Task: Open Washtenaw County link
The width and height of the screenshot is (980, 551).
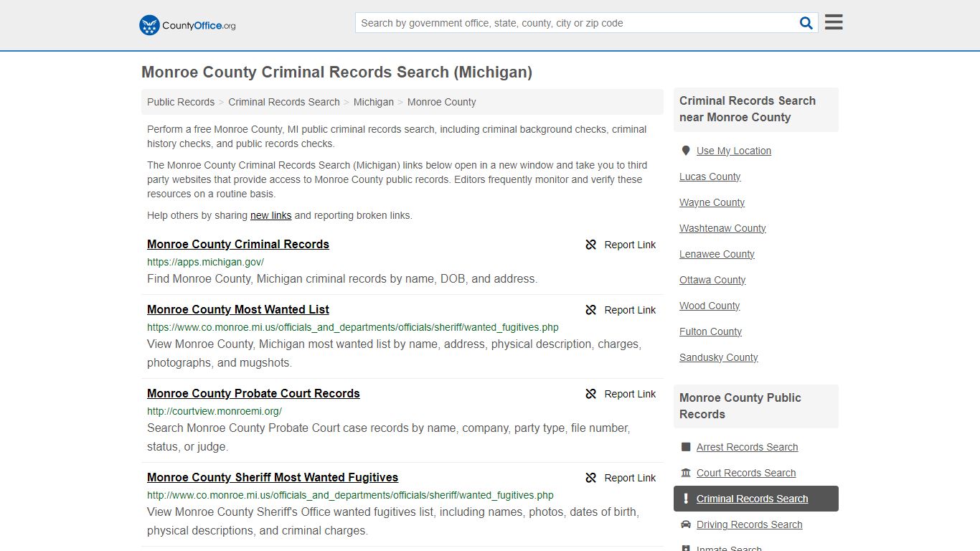Action: (722, 228)
